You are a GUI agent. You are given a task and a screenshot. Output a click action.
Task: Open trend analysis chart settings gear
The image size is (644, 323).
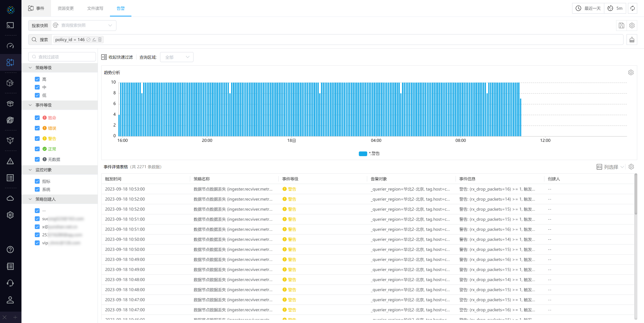tap(631, 73)
